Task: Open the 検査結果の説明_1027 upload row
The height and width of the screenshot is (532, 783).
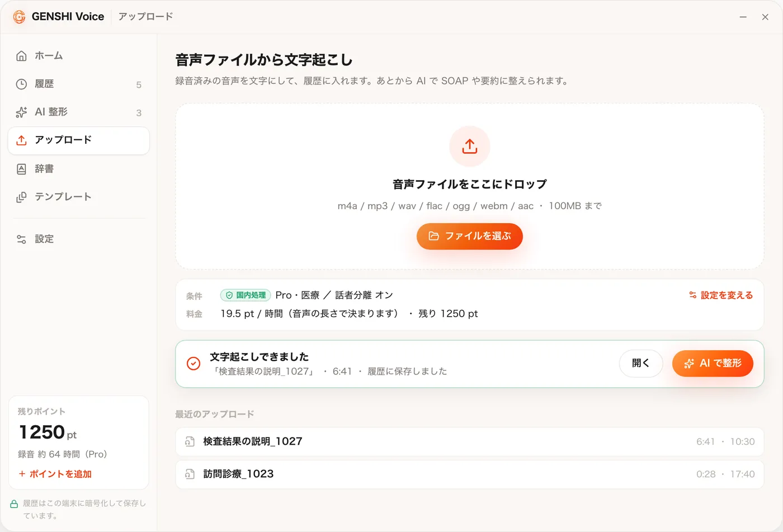Action: (470, 442)
